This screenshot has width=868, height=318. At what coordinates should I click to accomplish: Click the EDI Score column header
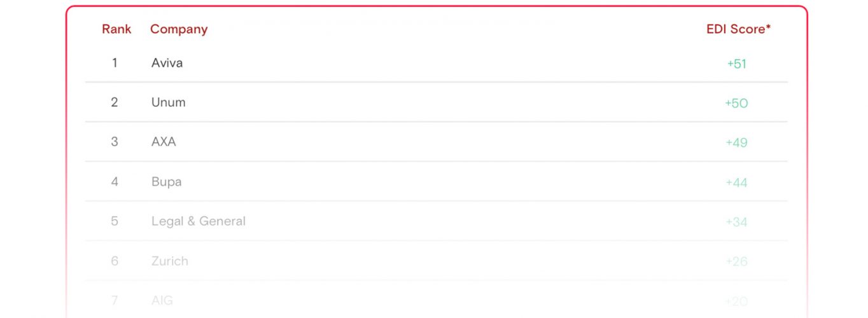tap(738, 29)
